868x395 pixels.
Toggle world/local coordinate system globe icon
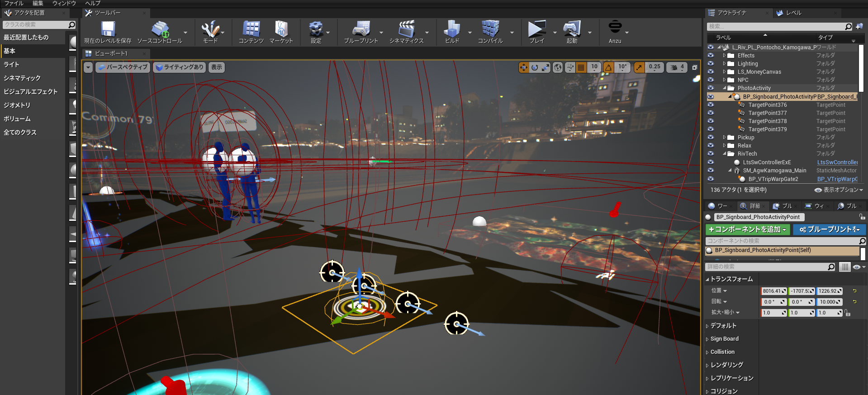pyautogui.click(x=558, y=67)
